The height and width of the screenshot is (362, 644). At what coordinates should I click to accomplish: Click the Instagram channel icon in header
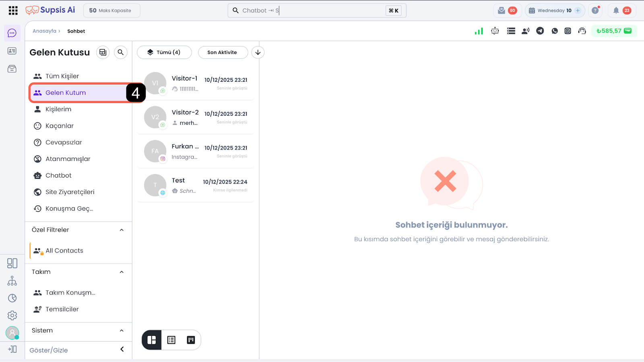pos(568,31)
